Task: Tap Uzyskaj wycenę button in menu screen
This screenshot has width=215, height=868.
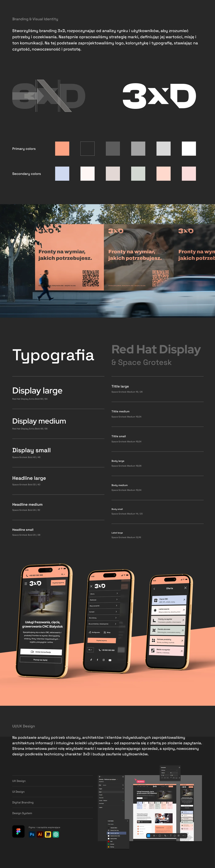Action: click(102, 640)
